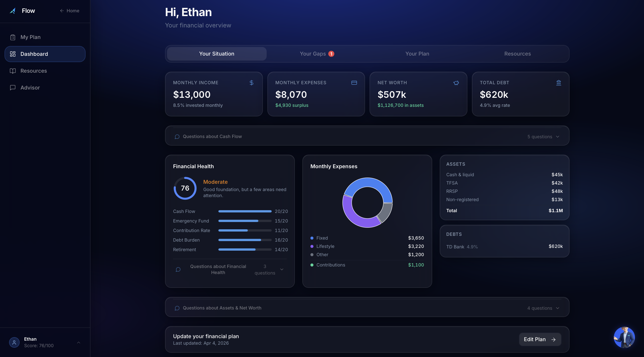Click the Your Gaps notification badge
The image size is (644, 357).
pyautogui.click(x=331, y=54)
